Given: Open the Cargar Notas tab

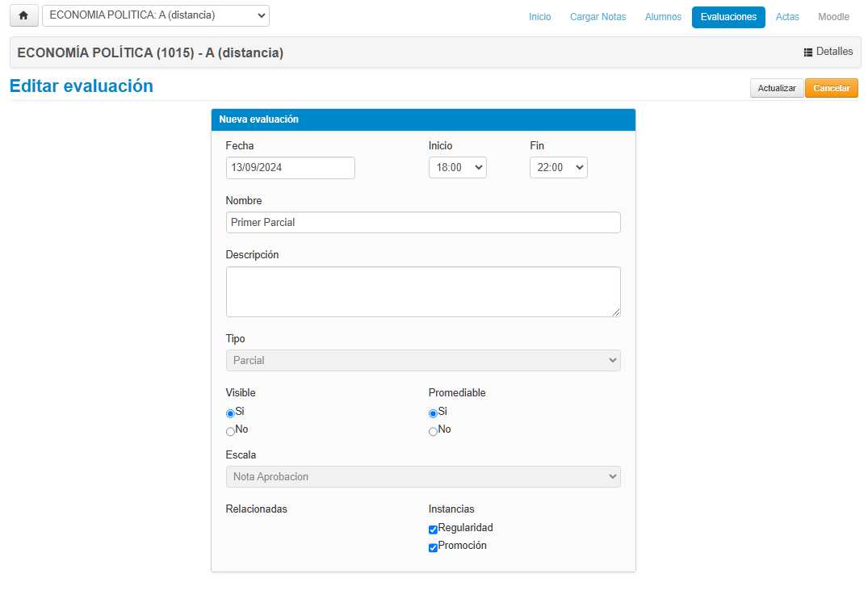Looking at the screenshot, I should tap(598, 17).
